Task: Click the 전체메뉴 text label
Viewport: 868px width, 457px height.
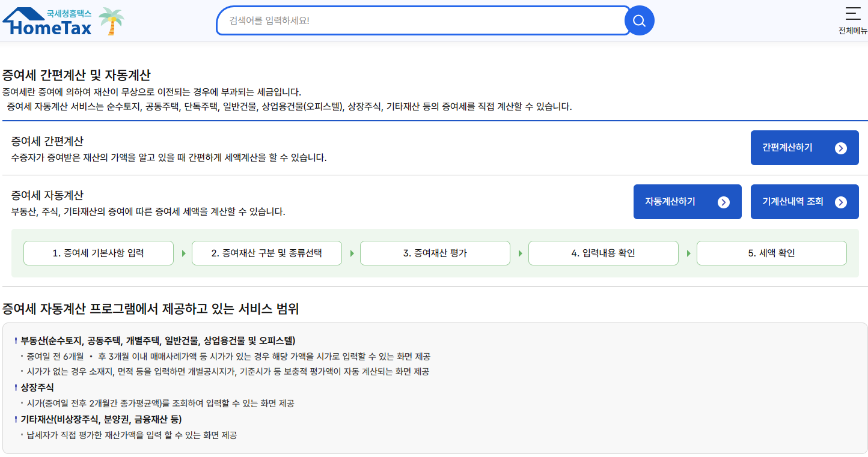Action: [x=852, y=31]
